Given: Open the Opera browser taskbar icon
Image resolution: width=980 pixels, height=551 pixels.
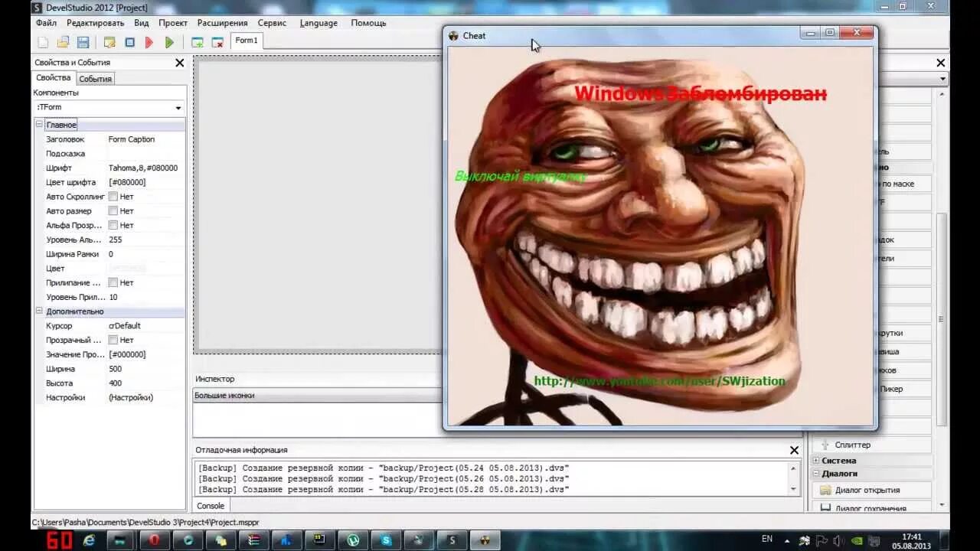Looking at the screenshot, I should coord(154,540).
